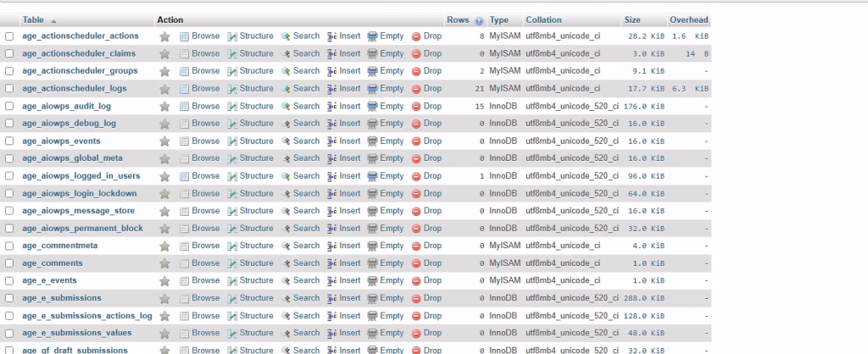This screenshot has width=868, height=354.
Task: Click Empty icon for age_actionscheduler_logs
Action: (x=372, y=89)
